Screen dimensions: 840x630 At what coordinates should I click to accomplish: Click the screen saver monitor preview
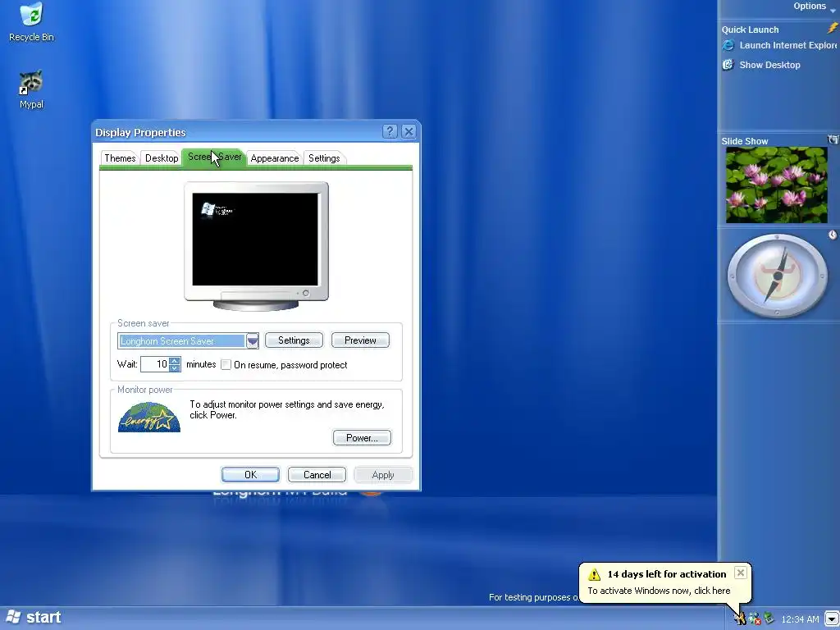[x=256, y=246]
